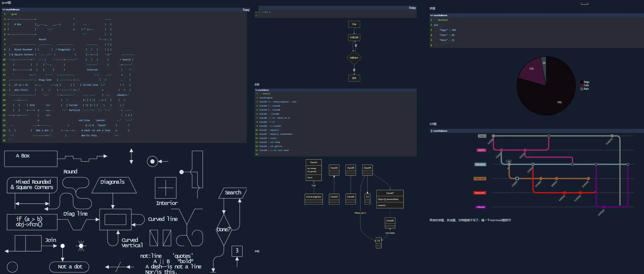This screenshot has width=644, height=274.
Task: Click the abc tag icon on develop
Action: (509, 161)
